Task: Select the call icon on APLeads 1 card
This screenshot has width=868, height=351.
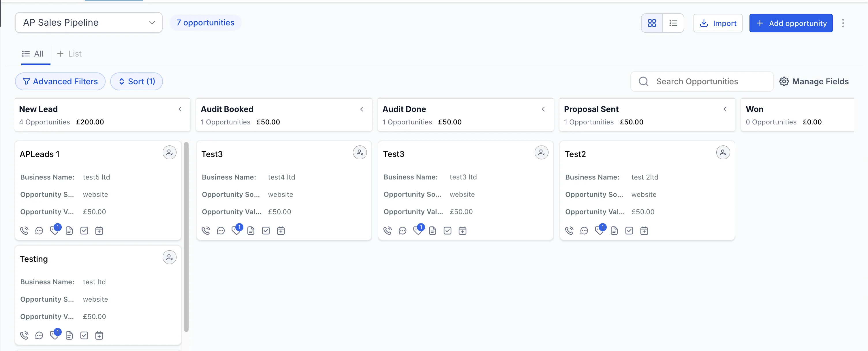Action: tap(24, 231)
